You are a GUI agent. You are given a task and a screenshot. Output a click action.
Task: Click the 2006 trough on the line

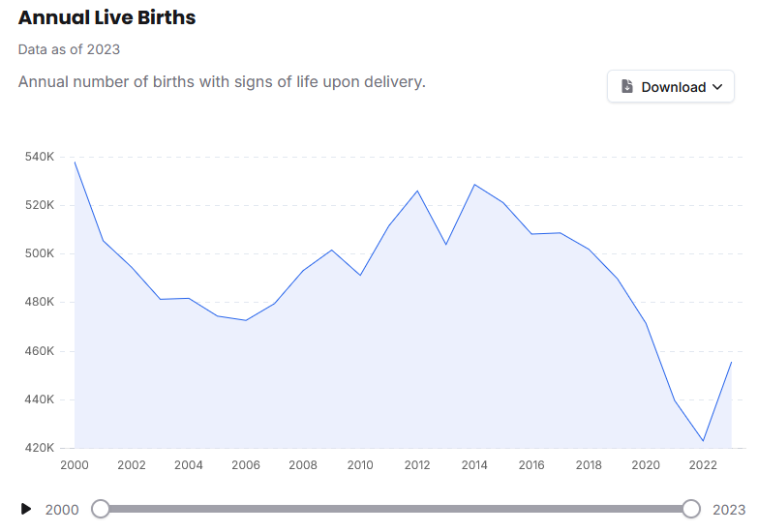coord(246,320)
